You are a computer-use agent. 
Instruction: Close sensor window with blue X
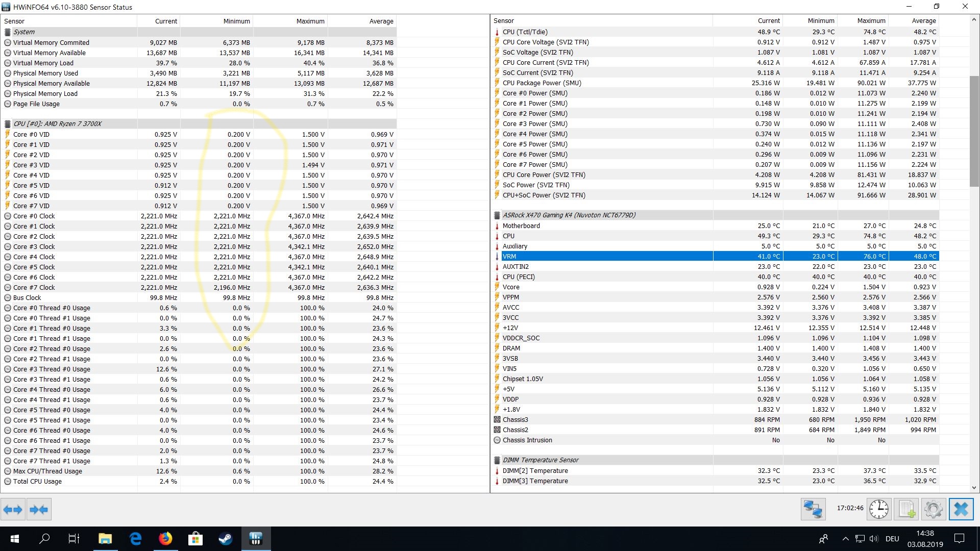(961, 509)
